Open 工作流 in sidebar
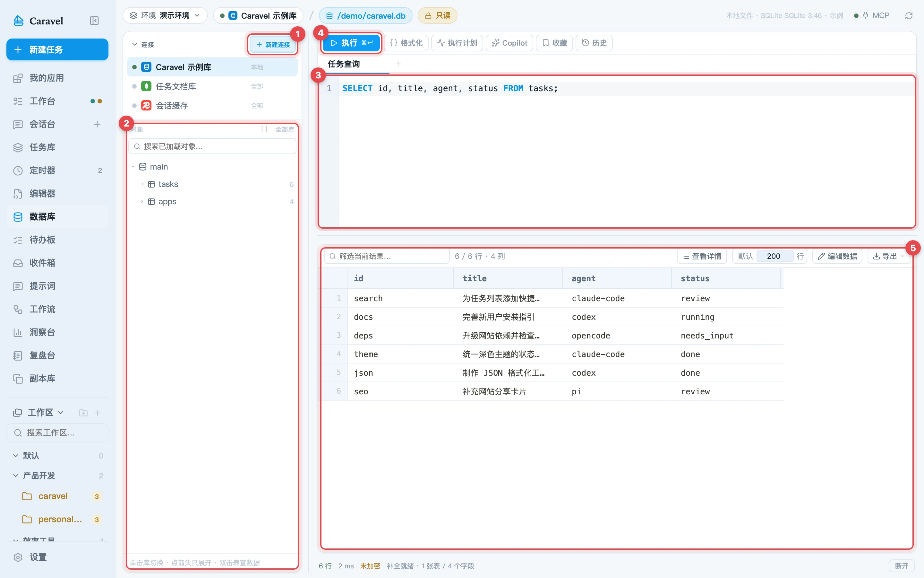Viewport: 924px width, 578px height. pyautogui.click(x=57, y=309)
